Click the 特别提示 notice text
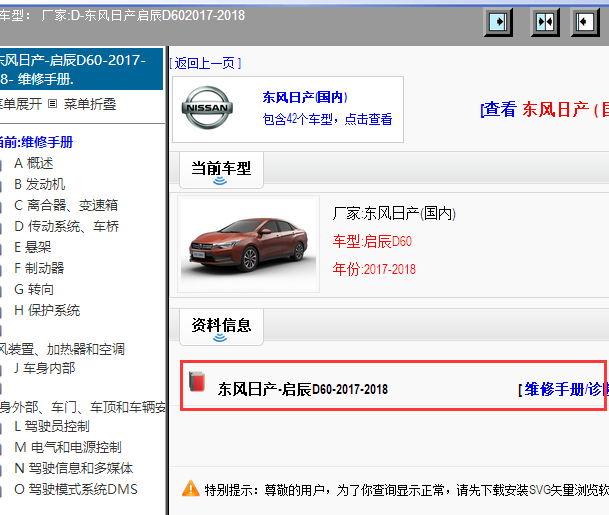The image size is (609, 515). [x=407, y=490]
